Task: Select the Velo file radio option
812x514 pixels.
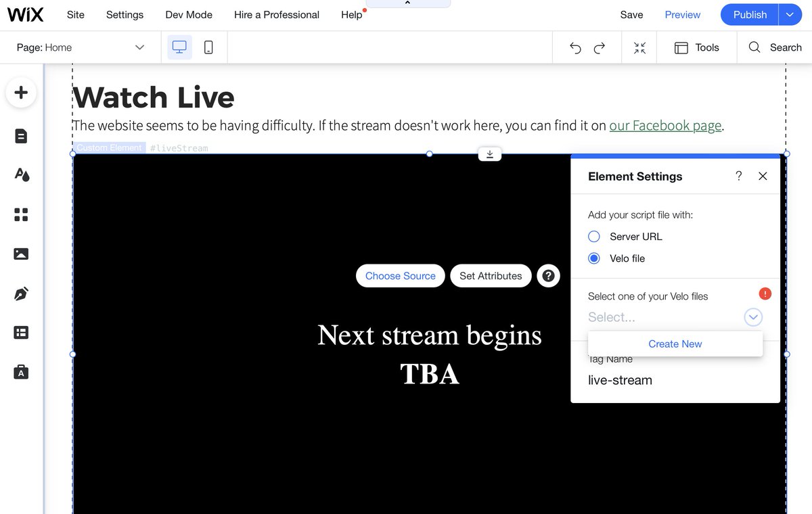Action: (594, 258)
